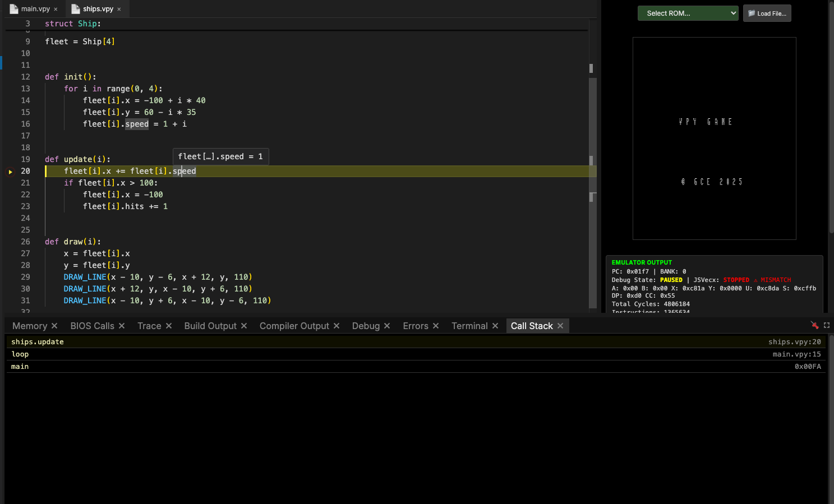Click the 0x00FA address value

808,367
